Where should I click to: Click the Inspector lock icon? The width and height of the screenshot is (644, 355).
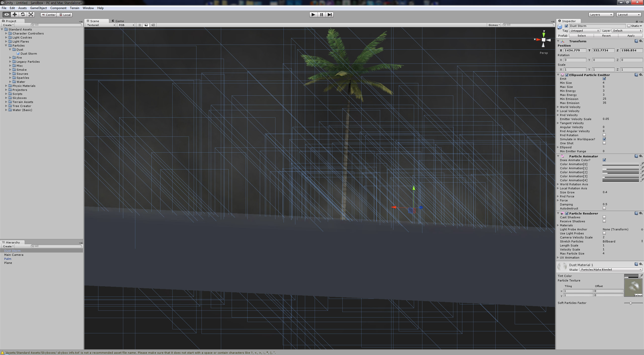[637, 21]
